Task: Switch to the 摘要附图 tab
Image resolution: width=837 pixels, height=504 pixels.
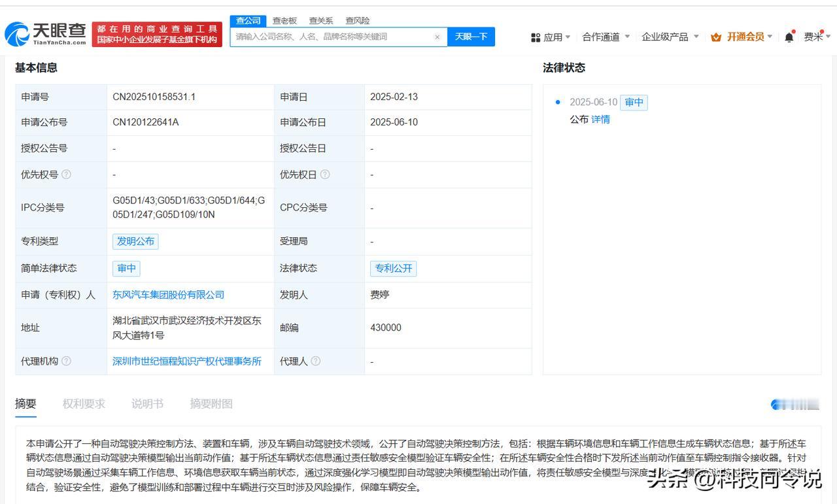Action: point(211,404)
